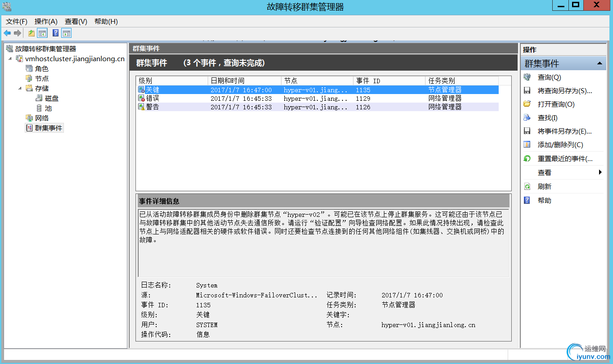613x364 pixels.
Task: Click the filter icon next to 查询(Q)
Action: click(x=527, y=77)
